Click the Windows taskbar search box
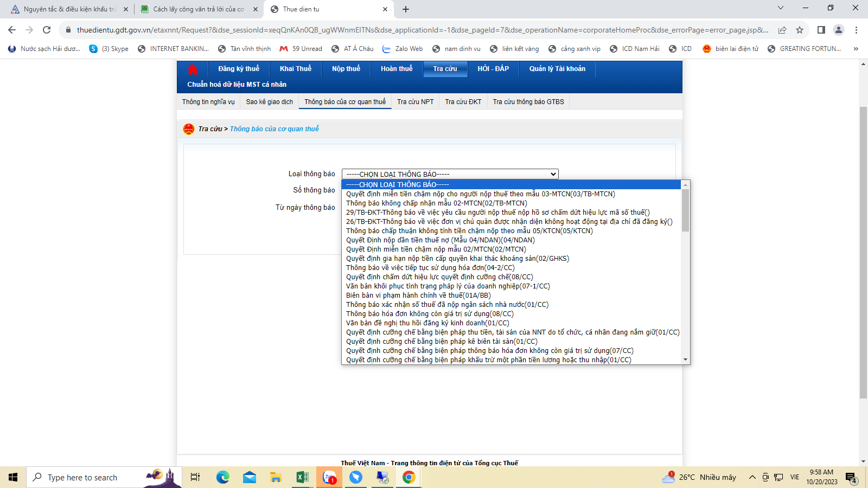 point(82,477)
